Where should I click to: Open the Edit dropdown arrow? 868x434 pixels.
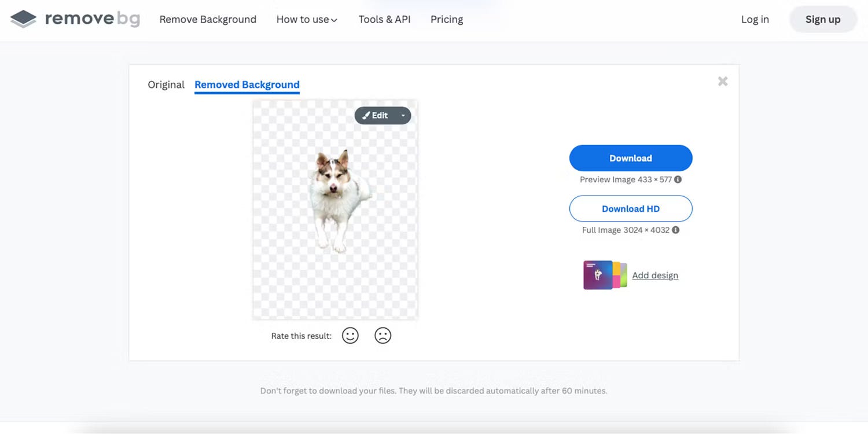403,115
